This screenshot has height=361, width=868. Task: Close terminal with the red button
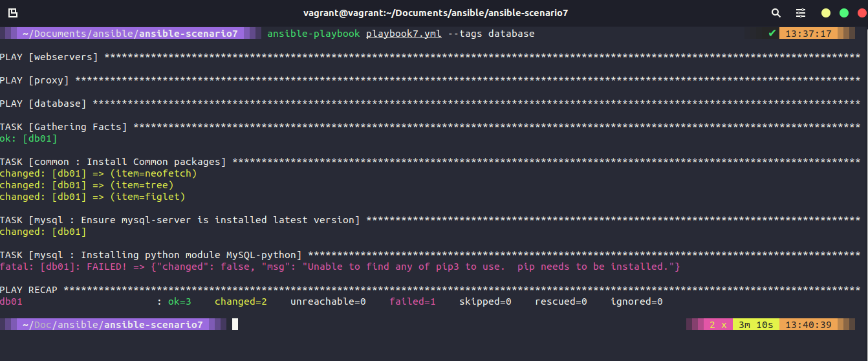click(861, 13)
